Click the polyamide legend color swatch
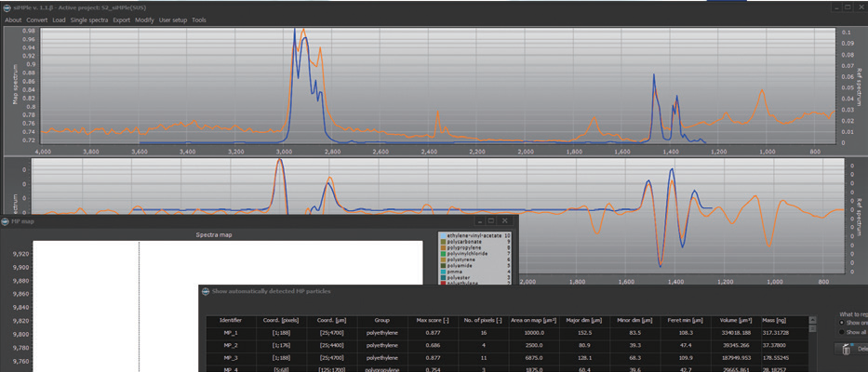The image size is (868, 372). tap(442, 266)
